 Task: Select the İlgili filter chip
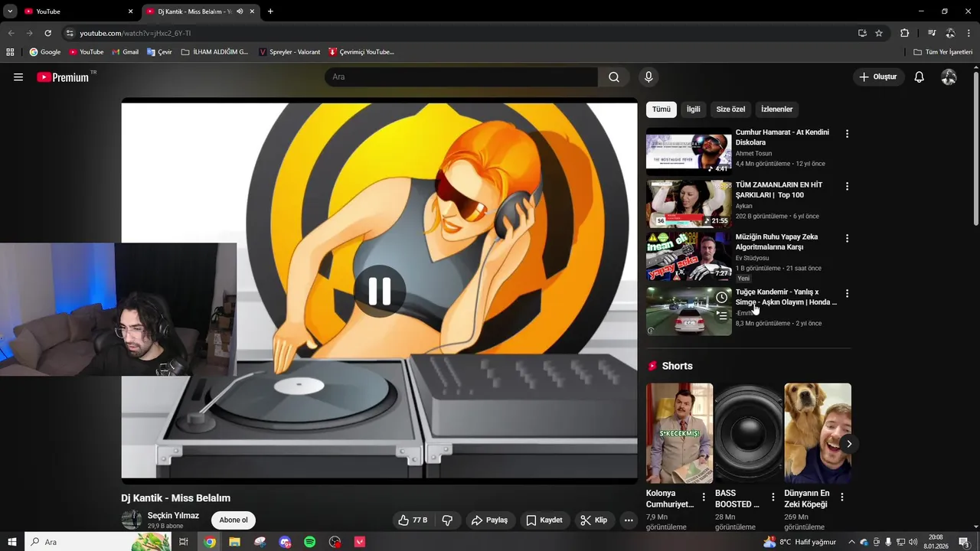(693, 109)
